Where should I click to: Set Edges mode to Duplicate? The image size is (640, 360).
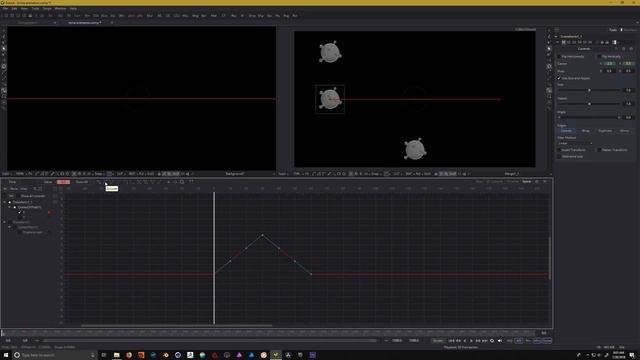tap(605, 131)
